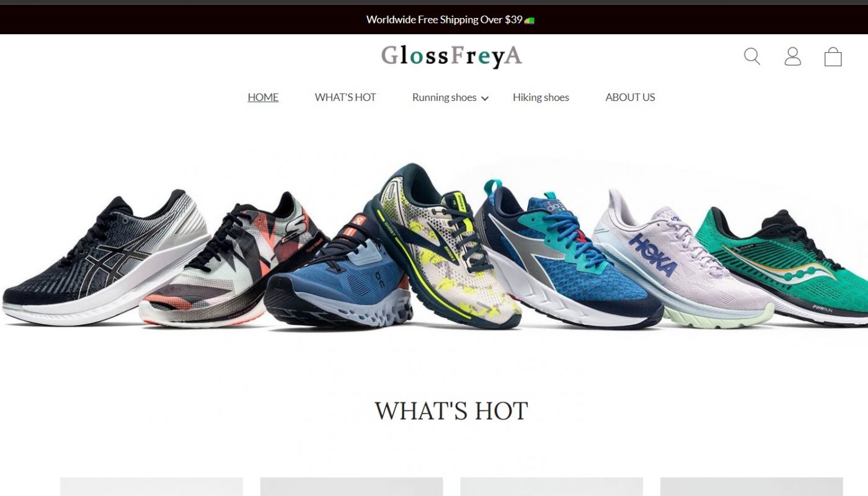Open the search magnifier icon

(752, 56)
